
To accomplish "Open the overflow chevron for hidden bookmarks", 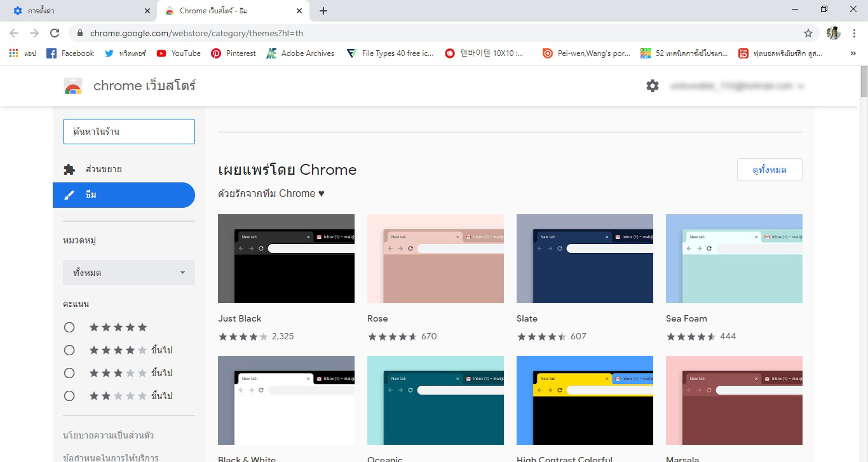I will point(853,53).
